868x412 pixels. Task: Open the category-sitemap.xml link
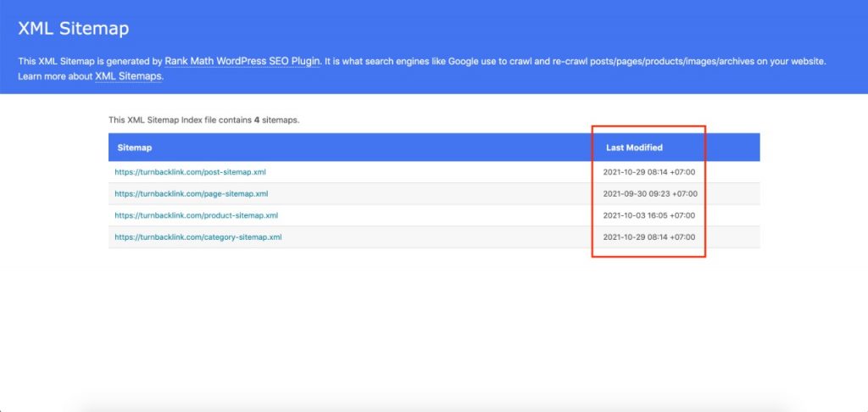click(198, 237)
